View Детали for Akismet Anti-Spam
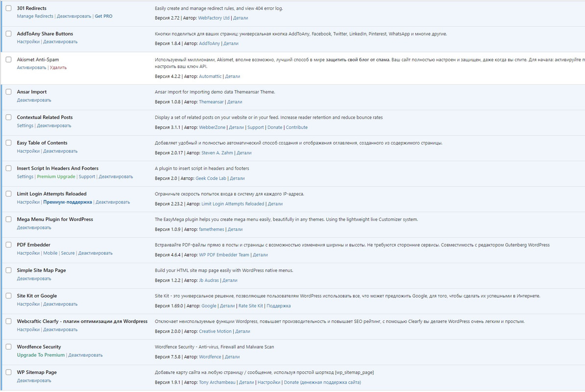The height and width of the screenshot is (392, 585). click(x=232, y=76)
